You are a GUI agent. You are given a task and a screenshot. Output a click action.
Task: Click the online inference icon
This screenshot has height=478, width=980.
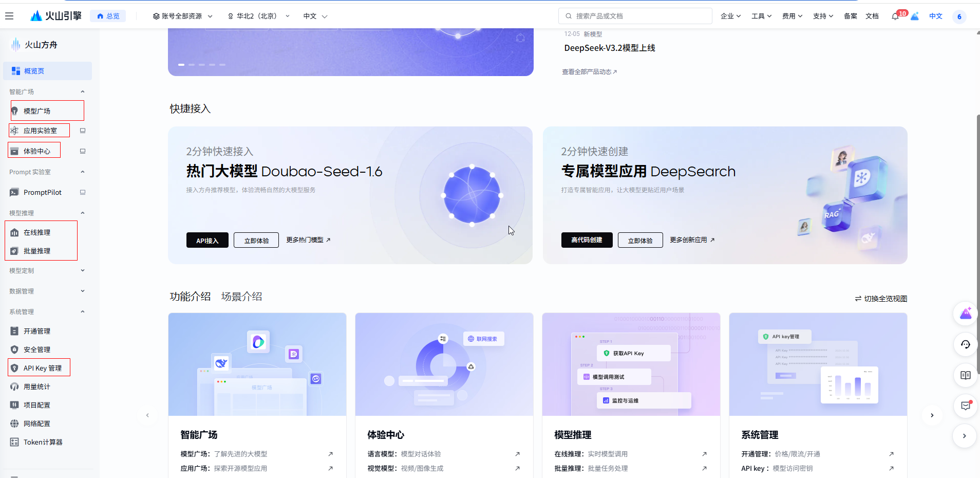click(x=14, y=232)
